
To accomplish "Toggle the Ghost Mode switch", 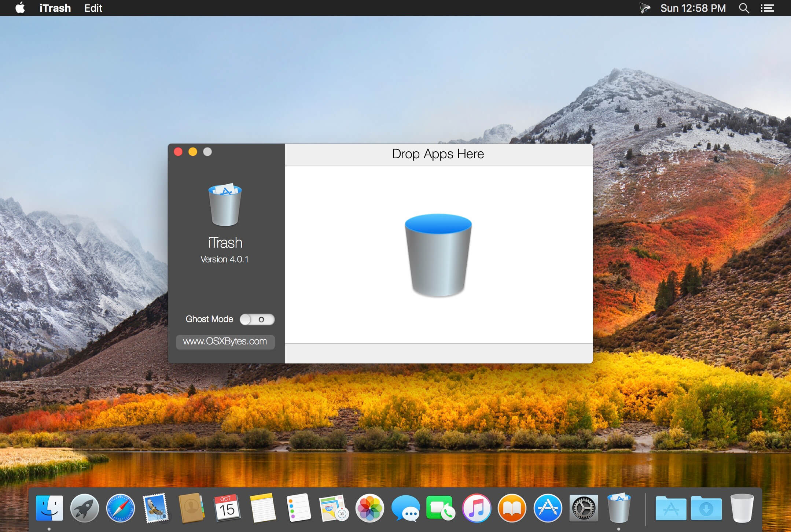I will click(257, 319).
